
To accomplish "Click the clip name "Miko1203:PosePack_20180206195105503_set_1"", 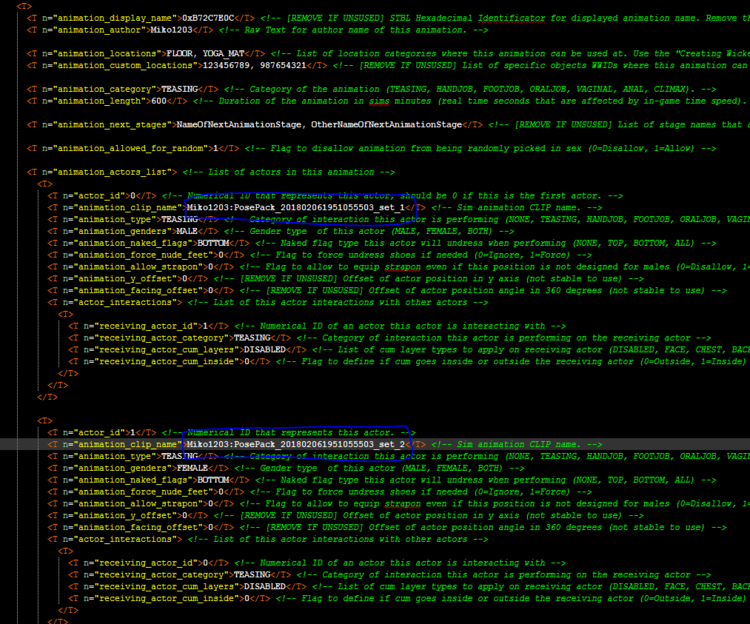I will (x=296, y=208).
